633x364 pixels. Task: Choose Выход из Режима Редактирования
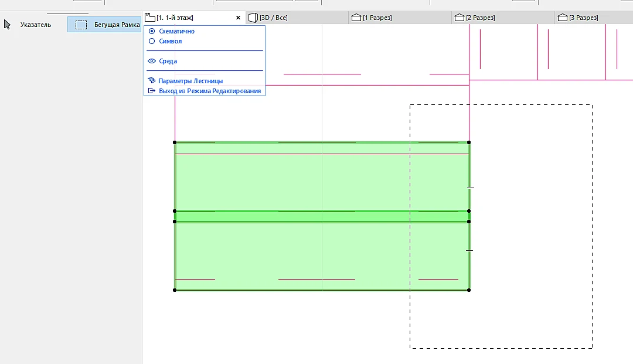[210, 91]
